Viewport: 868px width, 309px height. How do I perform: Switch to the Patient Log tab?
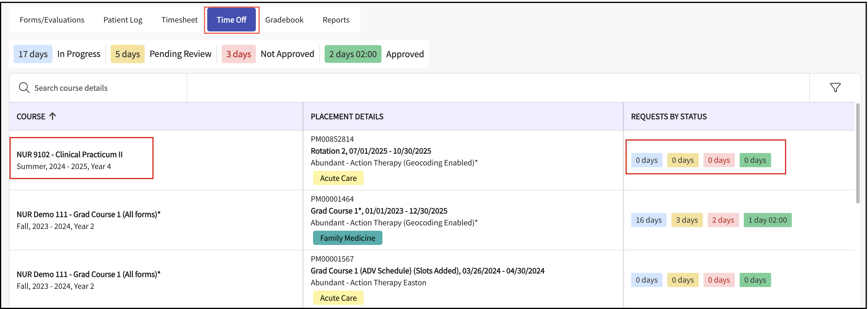[x=123, y=20]
